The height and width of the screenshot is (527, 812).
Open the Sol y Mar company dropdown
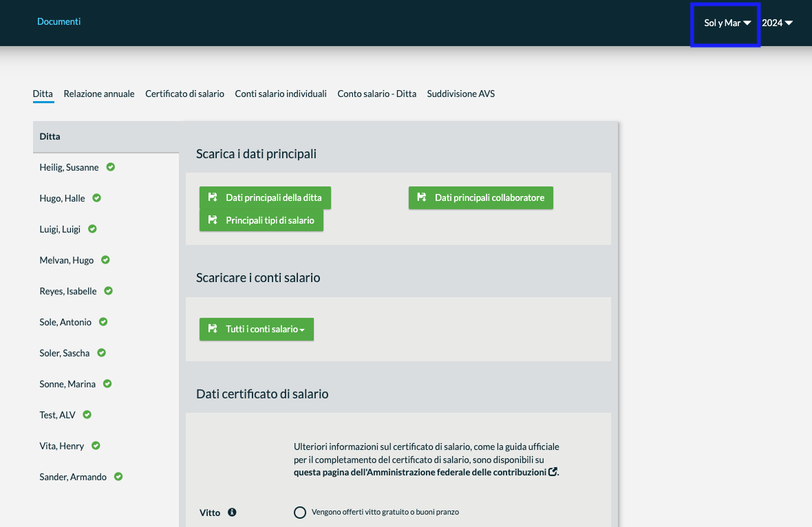[727, 23]
